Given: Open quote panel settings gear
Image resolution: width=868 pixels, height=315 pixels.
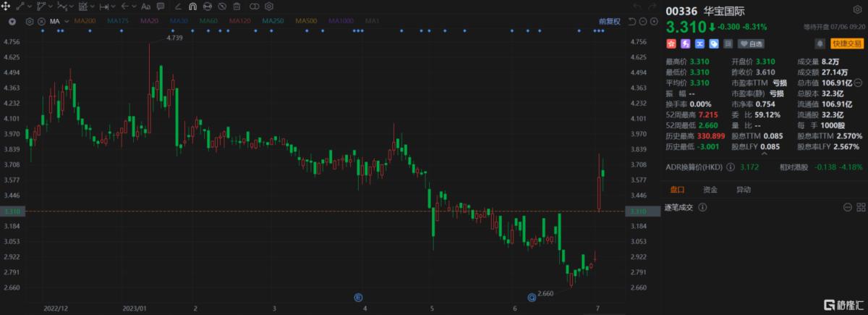Looking at the screenshot, I should tap(857, 9).
